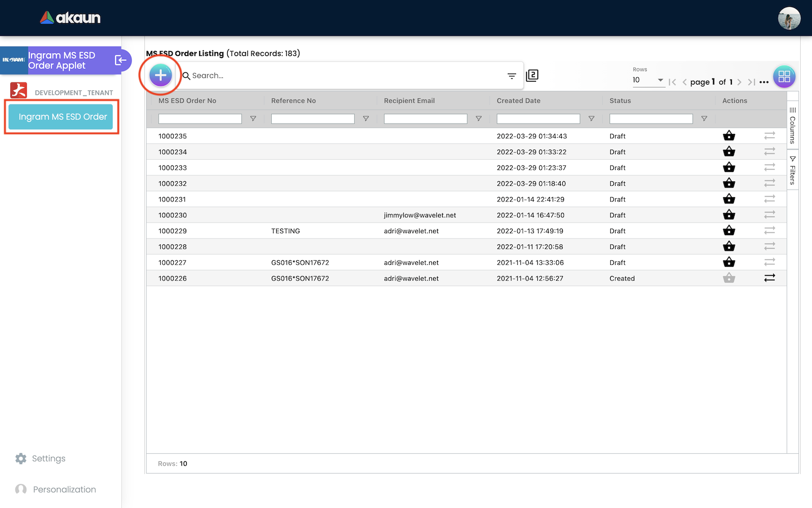
Task: Open the applet grid launcher icon
Action: click(x=784, y=77)
